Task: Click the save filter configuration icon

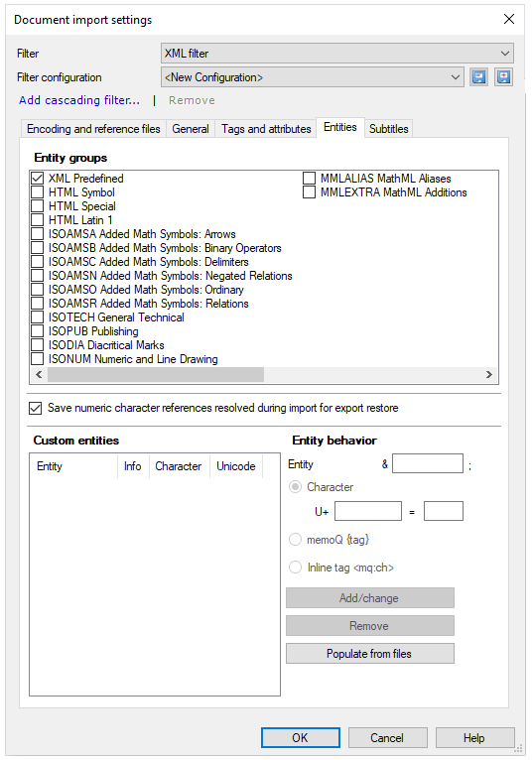Action: pos(478,77)
